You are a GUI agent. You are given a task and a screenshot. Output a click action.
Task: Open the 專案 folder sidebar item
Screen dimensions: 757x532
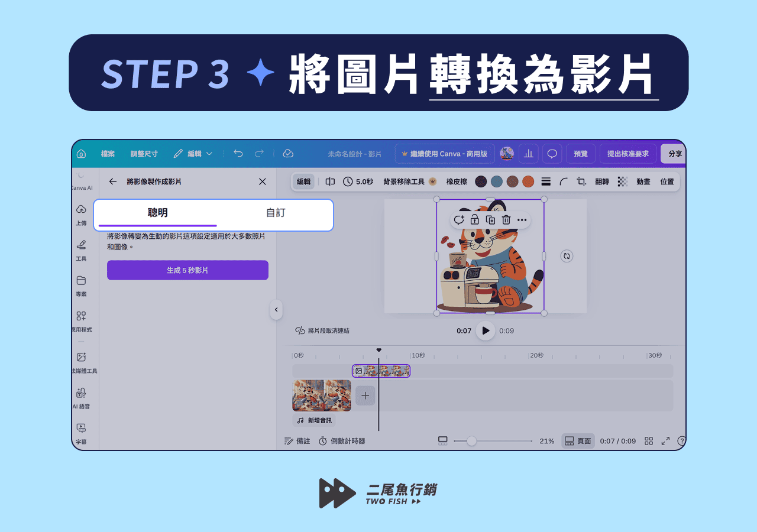click(81, 286)
